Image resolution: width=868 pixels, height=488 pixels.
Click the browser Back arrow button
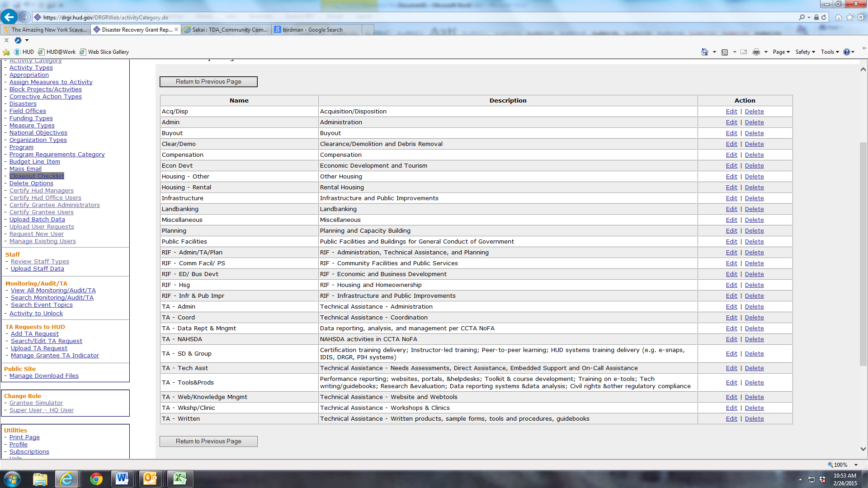9,17
